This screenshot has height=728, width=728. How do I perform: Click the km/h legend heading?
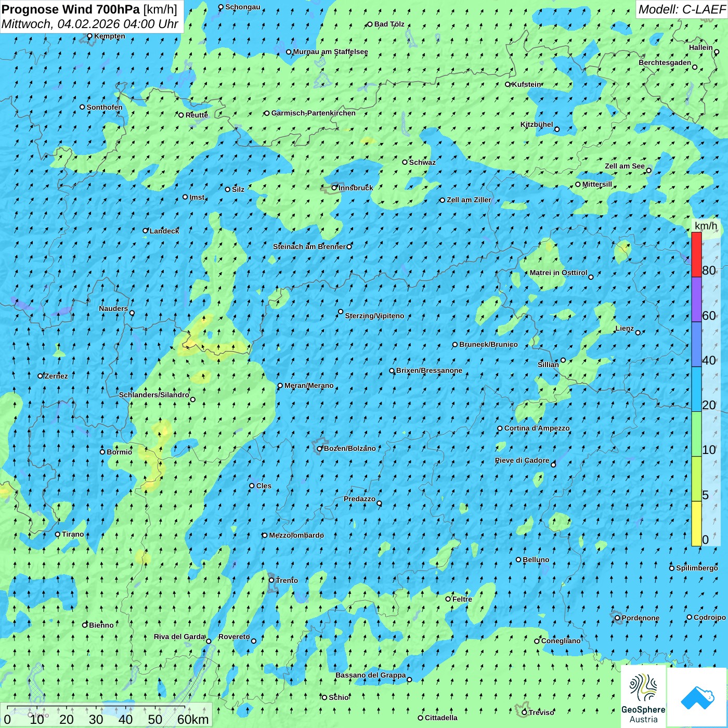click(706, 226)
